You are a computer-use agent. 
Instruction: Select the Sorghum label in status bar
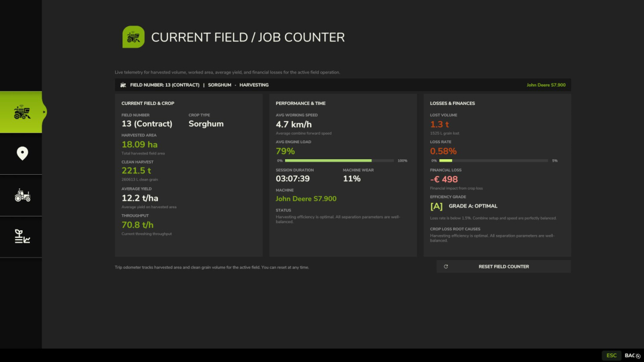(x=219, y=85)
